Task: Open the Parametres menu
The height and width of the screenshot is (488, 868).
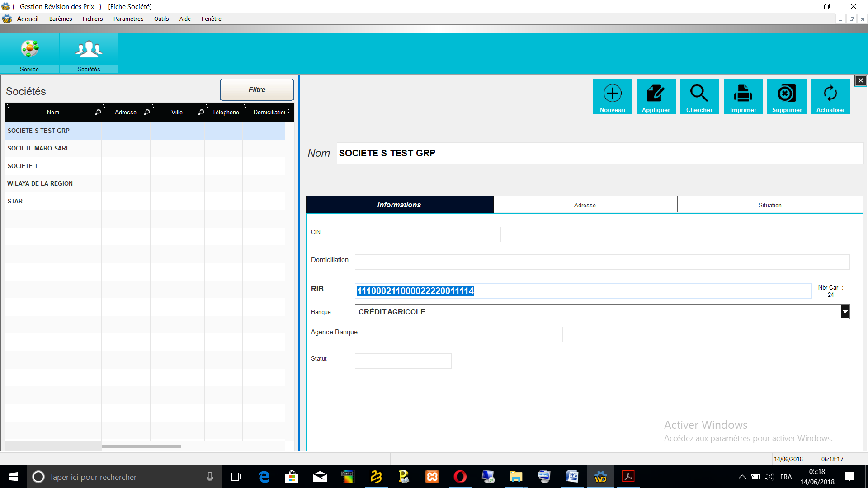Action: pos(128,19)
